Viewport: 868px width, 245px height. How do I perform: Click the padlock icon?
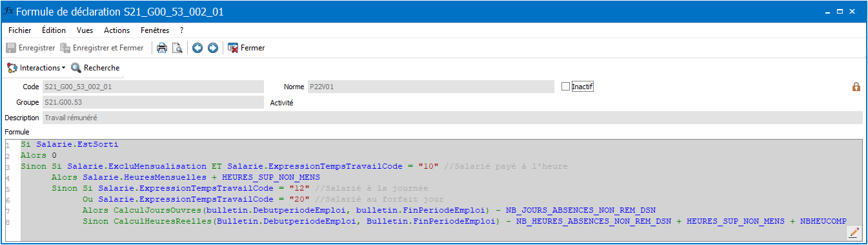click(x=856, y=87)
